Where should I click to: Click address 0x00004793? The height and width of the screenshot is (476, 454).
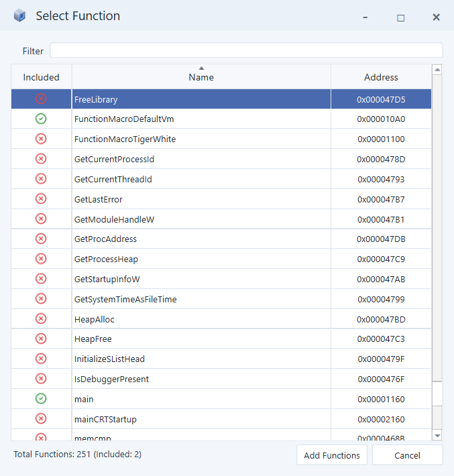click(381, 179)
